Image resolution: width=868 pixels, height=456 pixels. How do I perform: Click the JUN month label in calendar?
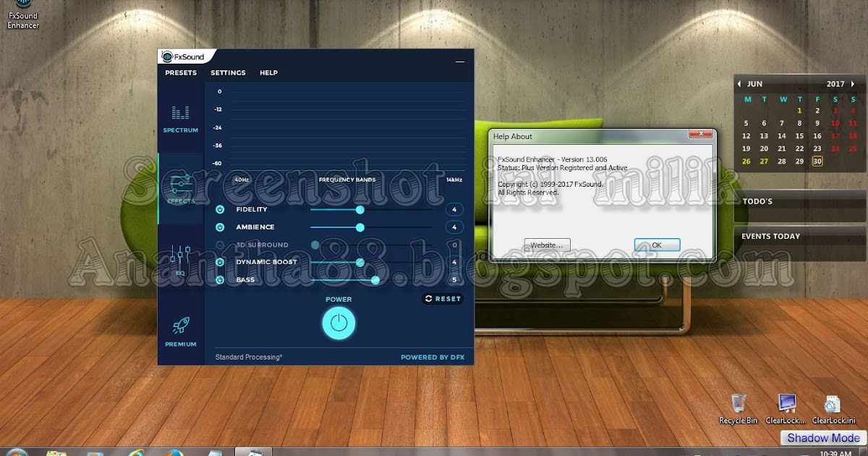click(x=754, y=84)
